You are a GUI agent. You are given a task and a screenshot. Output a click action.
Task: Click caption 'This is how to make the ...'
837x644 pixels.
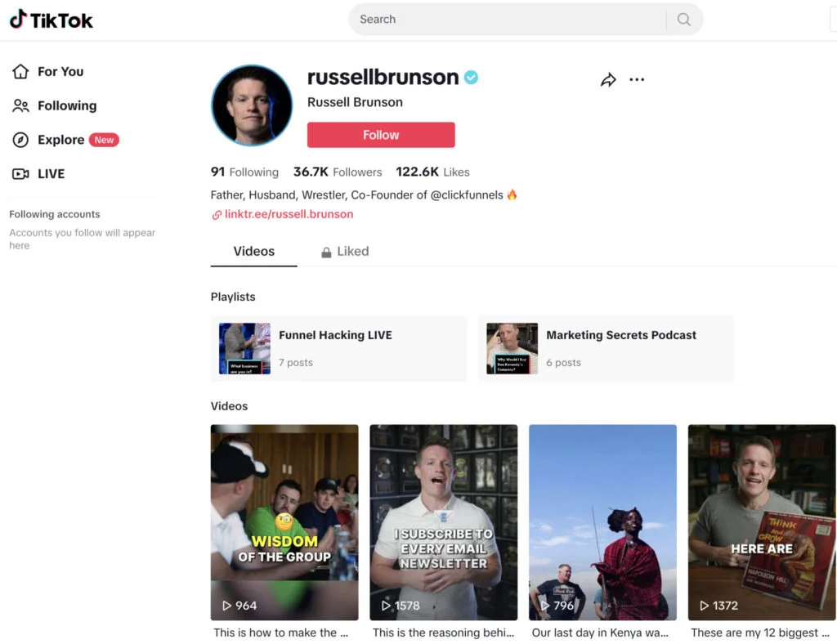tap(281, 633)
